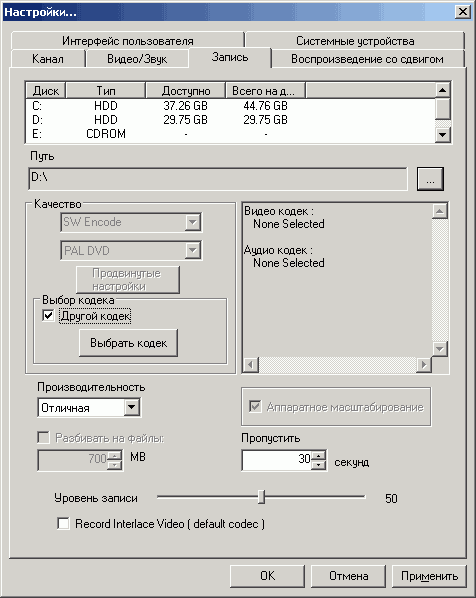Image resolution: width=476 pixels, height=598 pixels.
Task: Open the SW Encode dropdown
Action: click(x=193, y=222)
